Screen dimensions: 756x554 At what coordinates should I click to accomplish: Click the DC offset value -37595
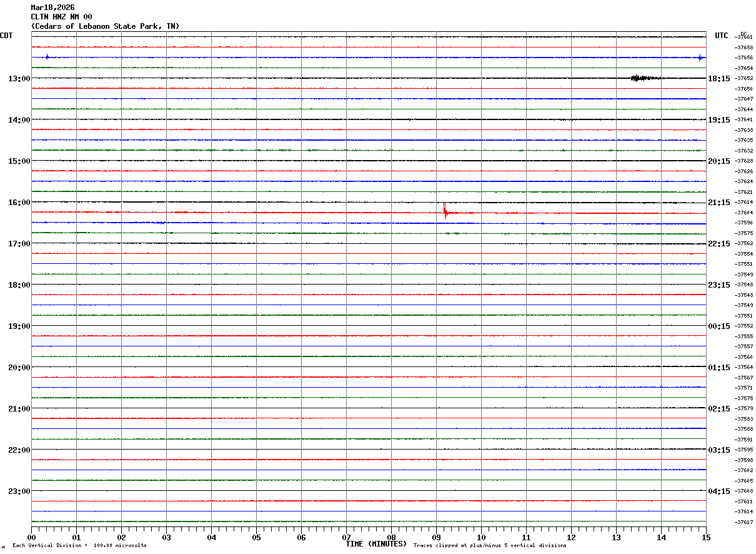pos(744,450)
